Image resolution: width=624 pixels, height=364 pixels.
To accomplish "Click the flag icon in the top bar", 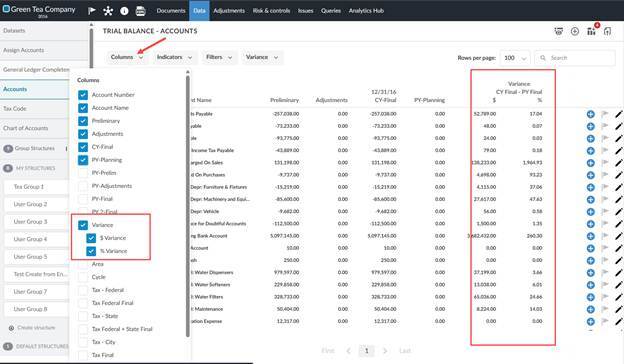I will point(92,11).
